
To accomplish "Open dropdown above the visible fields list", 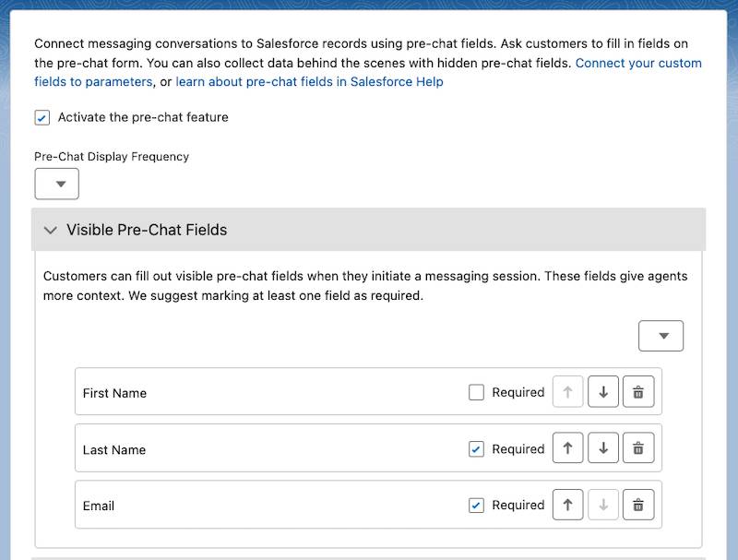I will pyautogui.click(x=661, y=336).
